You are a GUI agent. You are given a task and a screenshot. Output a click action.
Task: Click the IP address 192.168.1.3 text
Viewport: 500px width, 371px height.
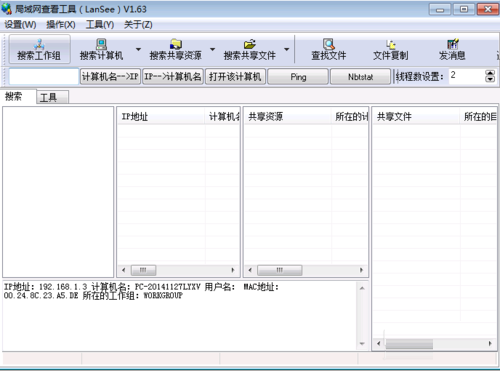[63, 287]
